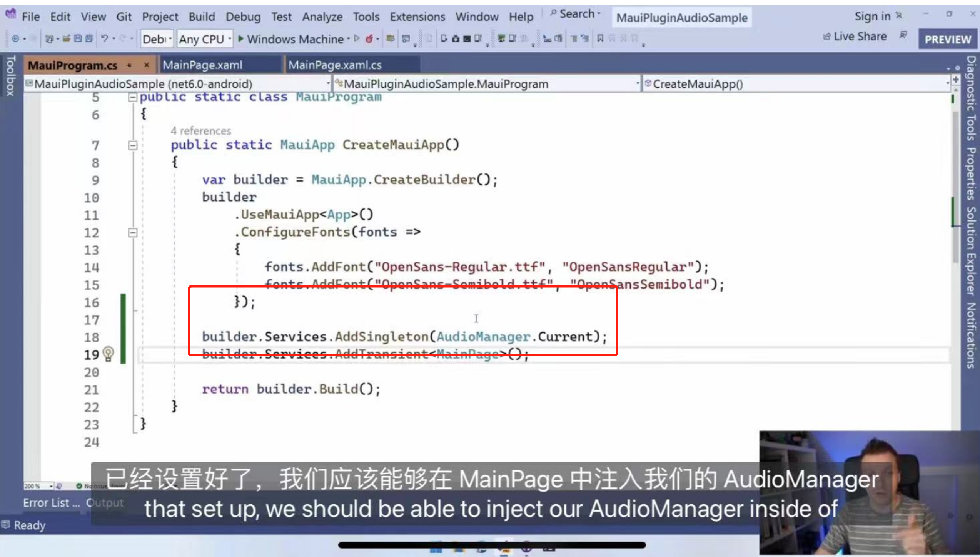Viewport: 980px width, 557px height.
Task: Click the green Start debugging play icon
Action: pos(241,38)
